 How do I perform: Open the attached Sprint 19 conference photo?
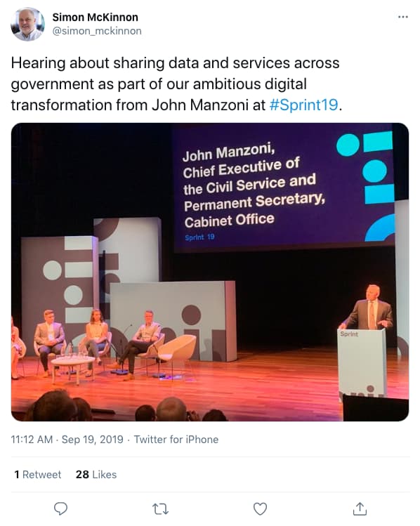(x=210, y=272)
